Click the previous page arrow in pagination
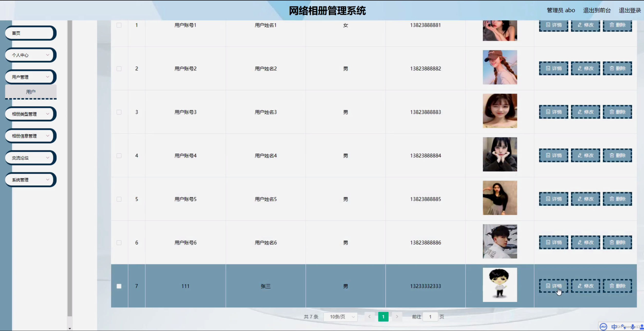This screenshot has width=644, height=331. point(369,317)
